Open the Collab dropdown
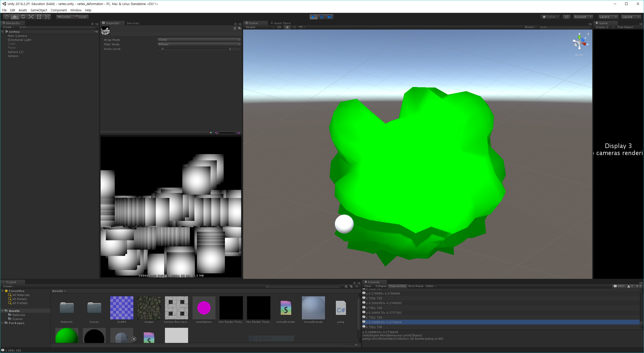 pos(550,17)
